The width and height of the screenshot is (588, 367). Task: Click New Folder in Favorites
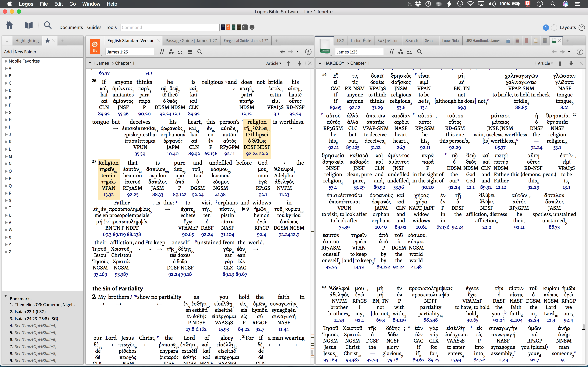[26, 52]
